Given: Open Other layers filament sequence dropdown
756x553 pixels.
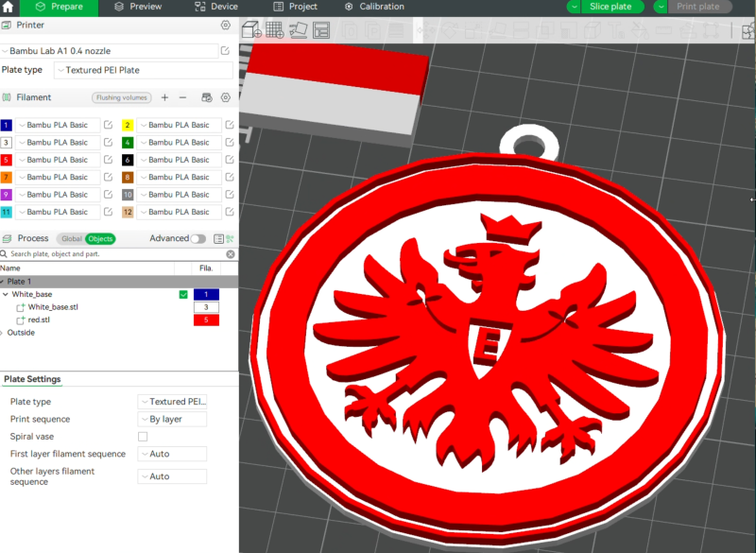Looking at the screenshot, I should click(x=172, y=476).
